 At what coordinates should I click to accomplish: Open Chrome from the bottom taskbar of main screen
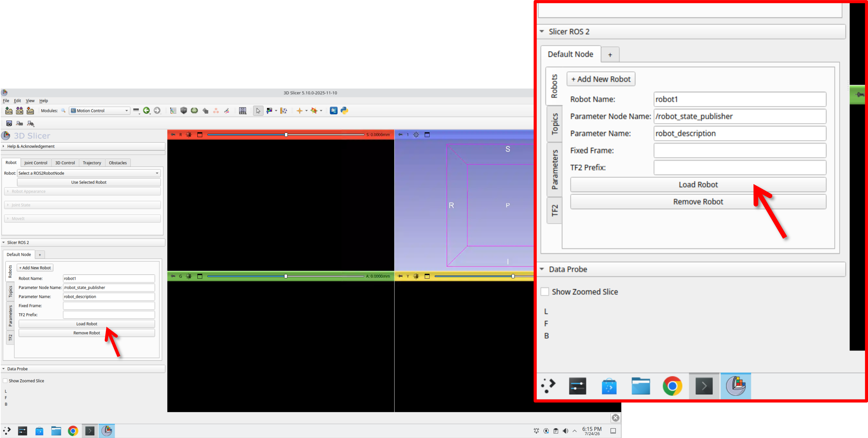pos(73,431)
